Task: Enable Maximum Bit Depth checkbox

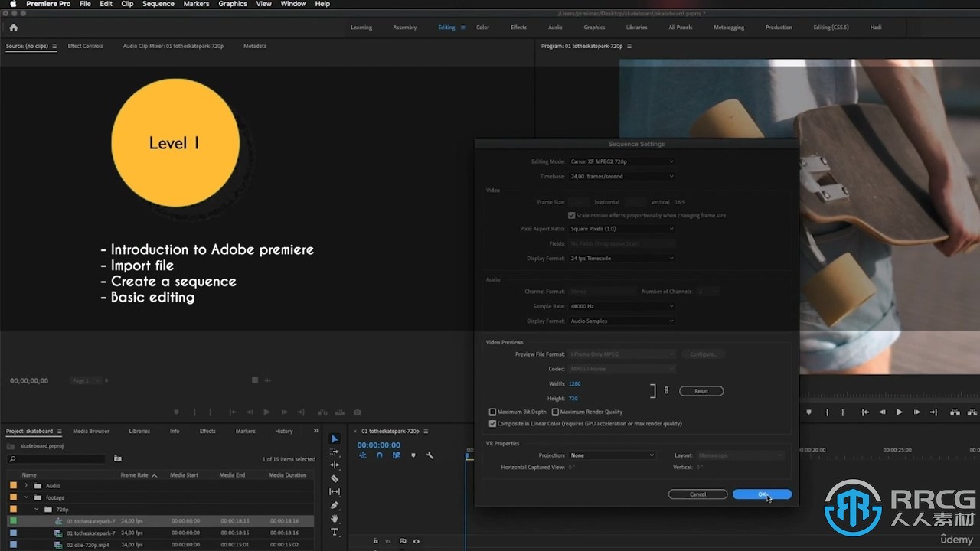Action: point(492,412)
